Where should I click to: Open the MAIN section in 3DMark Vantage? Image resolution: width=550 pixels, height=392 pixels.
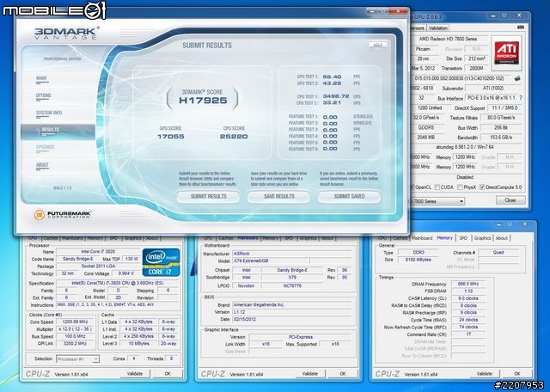(41, 78)
